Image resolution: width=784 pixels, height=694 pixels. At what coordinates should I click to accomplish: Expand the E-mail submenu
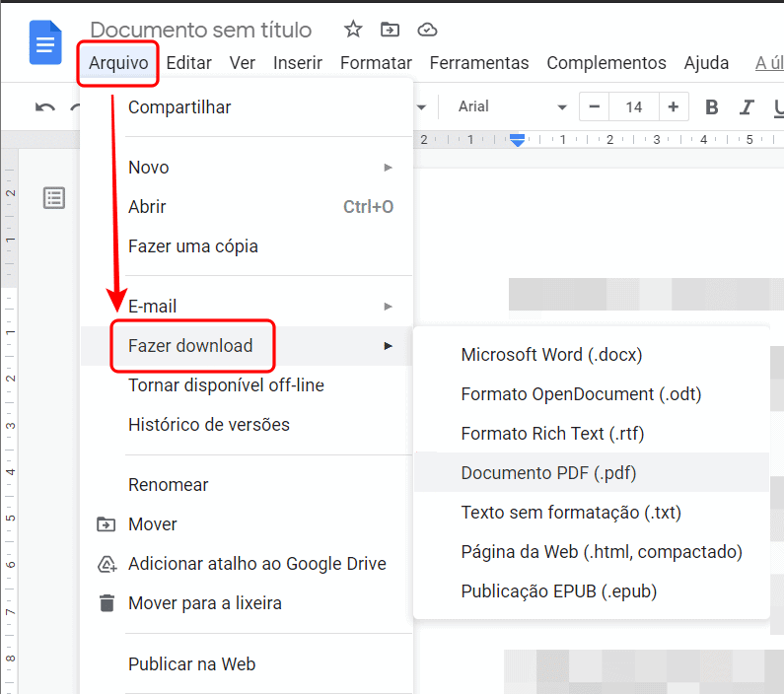click(247, 307)
